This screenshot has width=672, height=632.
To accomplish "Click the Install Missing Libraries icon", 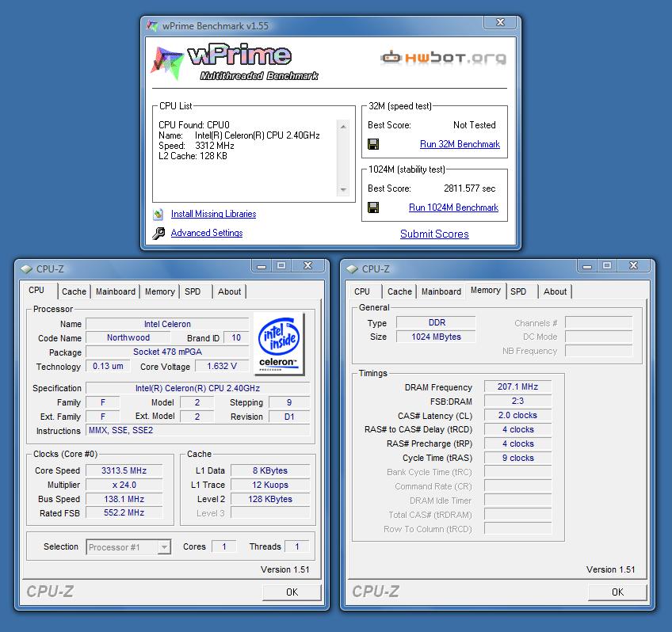I will pos(158,214).
